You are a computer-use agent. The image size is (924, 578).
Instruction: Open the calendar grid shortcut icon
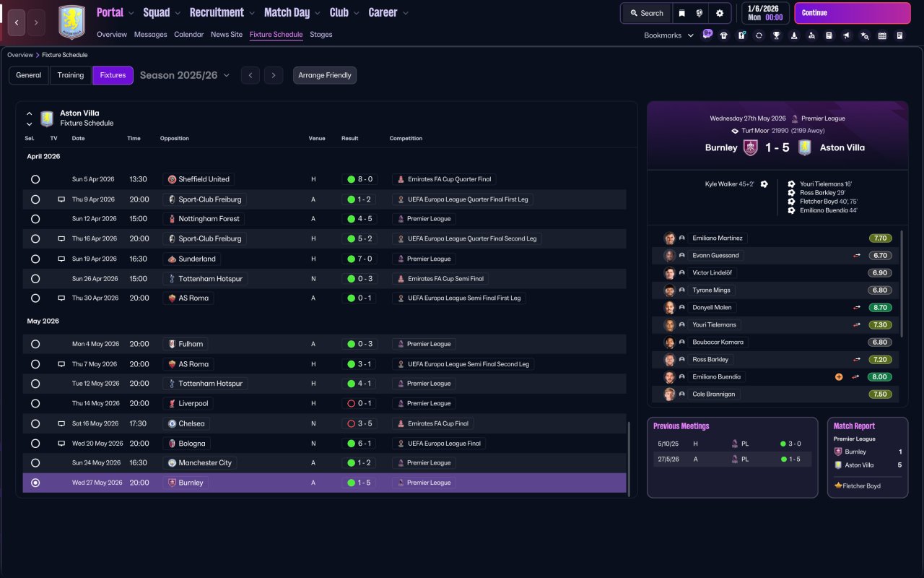coord(882,35)
